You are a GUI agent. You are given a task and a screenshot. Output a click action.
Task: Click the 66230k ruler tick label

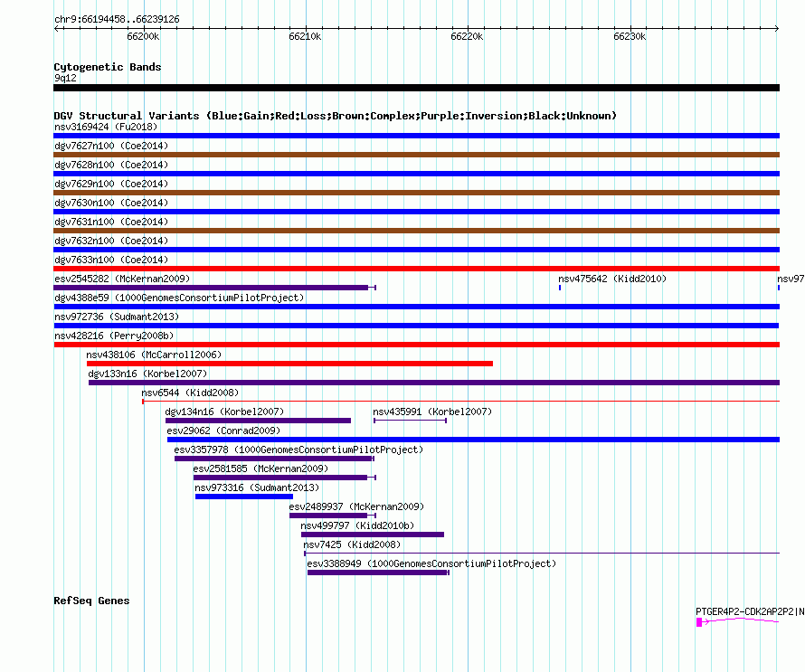630,36
